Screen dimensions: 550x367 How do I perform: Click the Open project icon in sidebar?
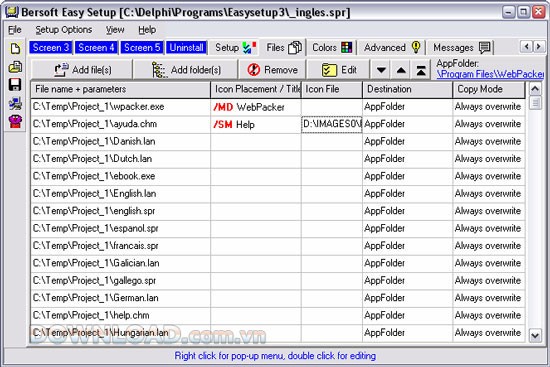pyautogui.click(x=15, y=67)
